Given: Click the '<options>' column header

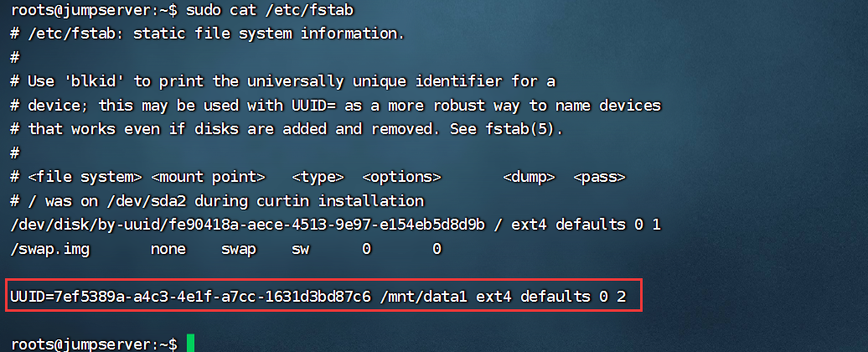Looking at the screenshot, I should (401, 177).
